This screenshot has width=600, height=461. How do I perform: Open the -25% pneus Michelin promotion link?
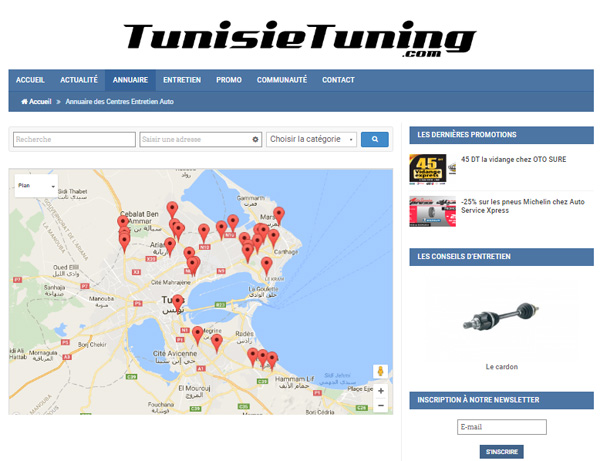pyautogui.click(x=523, y=206)
